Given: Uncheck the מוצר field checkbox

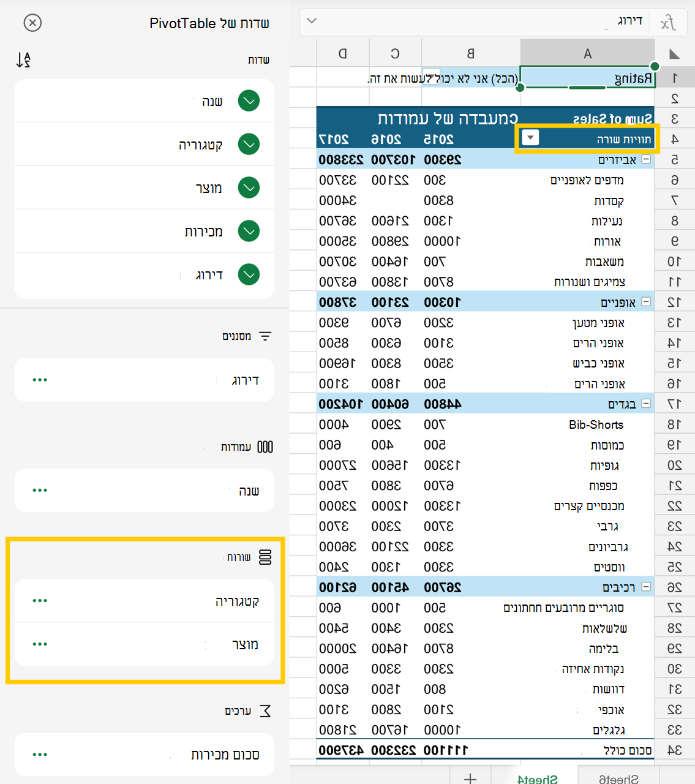Looking at the screenshot, I should point(249,187).
